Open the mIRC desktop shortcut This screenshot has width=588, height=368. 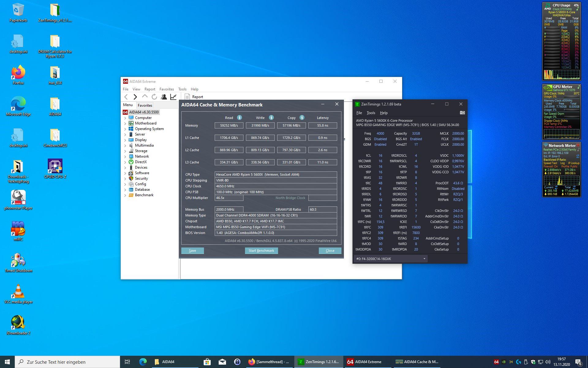coord(18,231)
